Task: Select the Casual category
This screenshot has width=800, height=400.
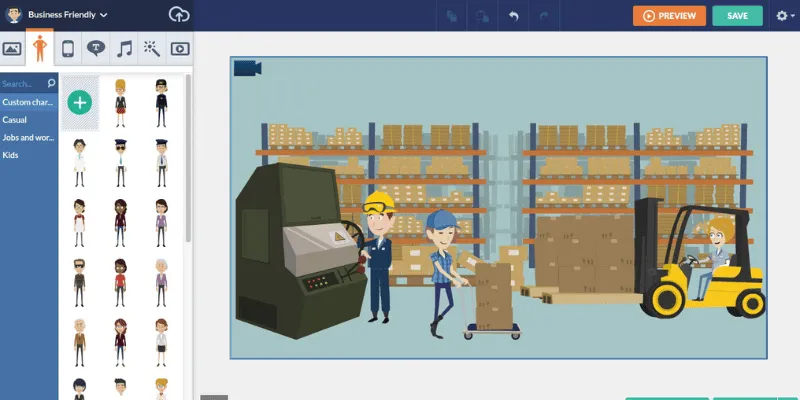Action: (x=14, y=120)
